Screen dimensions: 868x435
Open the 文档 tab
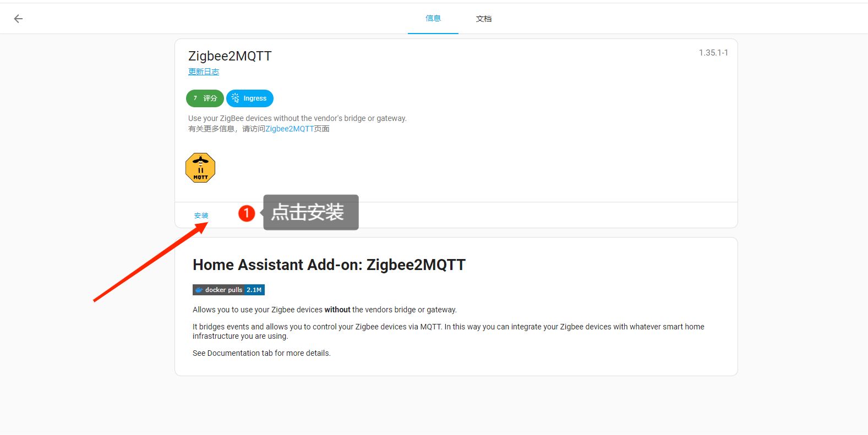coord(483,19)
